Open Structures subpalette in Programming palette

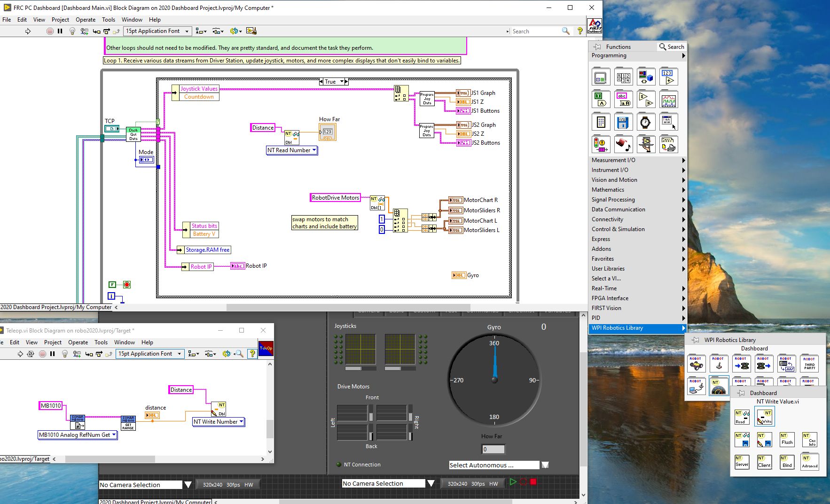[x=601, y=77]
